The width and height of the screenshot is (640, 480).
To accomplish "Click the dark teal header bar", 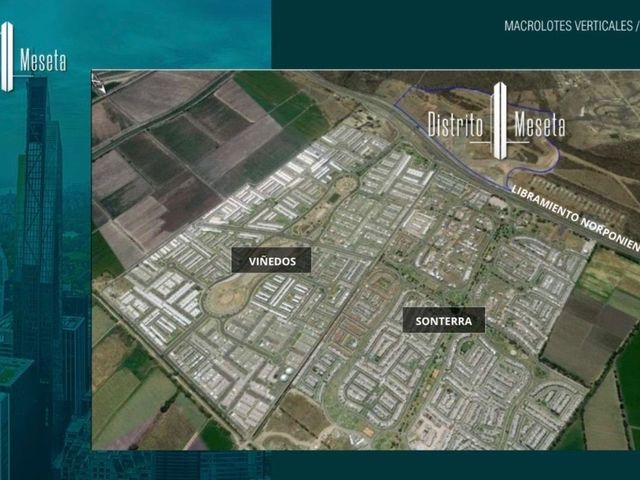I will coord(456,34).
